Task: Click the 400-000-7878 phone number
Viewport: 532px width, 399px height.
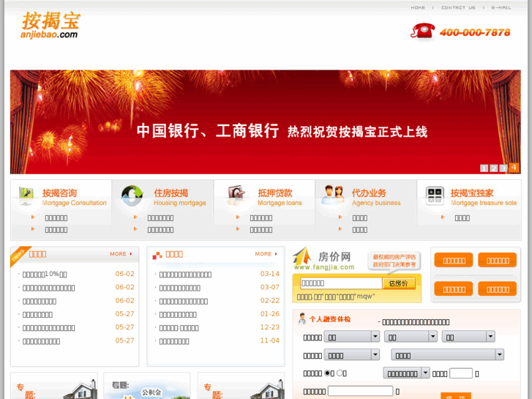Action: (x=475, y=32)
